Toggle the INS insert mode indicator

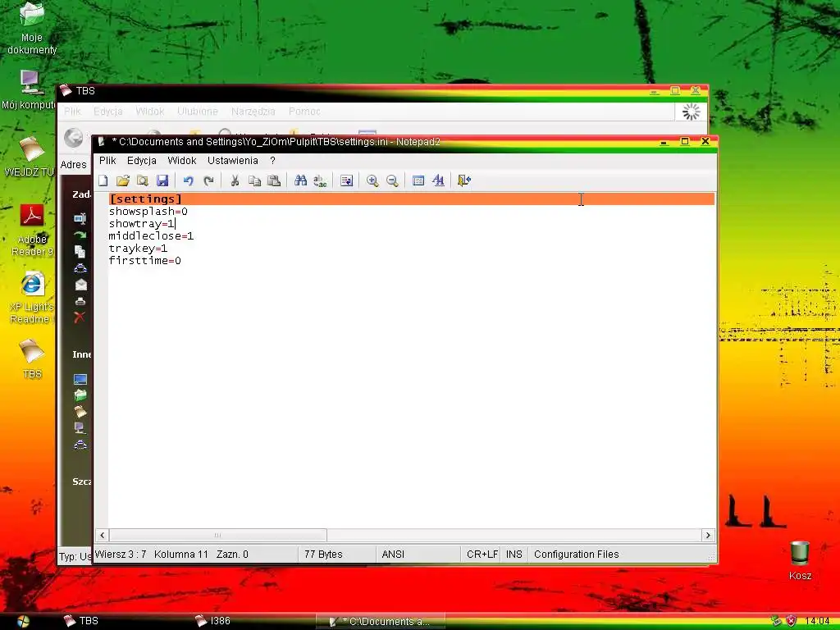pyautogui.click(x=514, y=554)
